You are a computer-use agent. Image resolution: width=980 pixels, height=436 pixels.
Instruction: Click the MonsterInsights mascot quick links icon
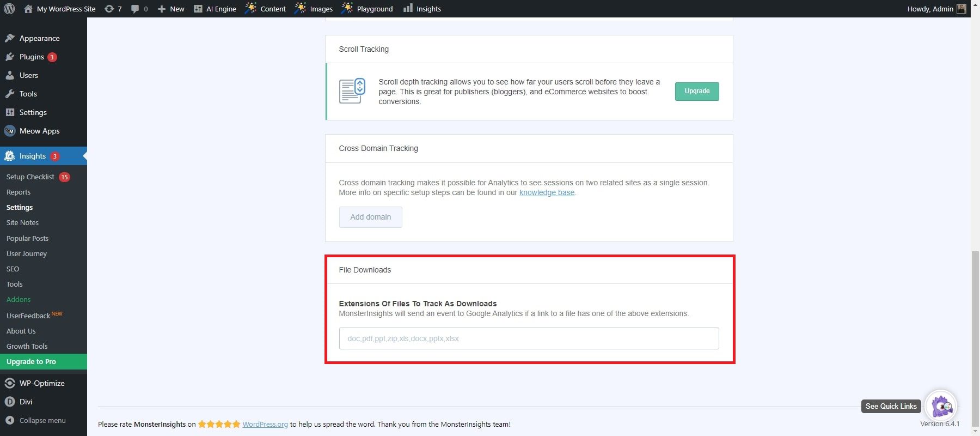pos(941,406)
